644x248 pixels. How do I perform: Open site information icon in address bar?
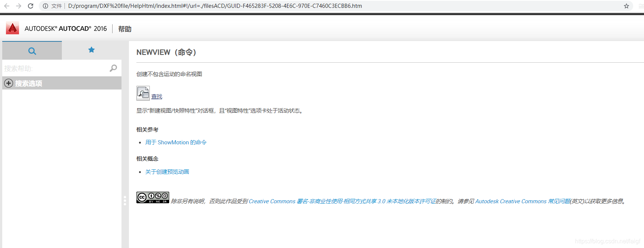point(45,6)
